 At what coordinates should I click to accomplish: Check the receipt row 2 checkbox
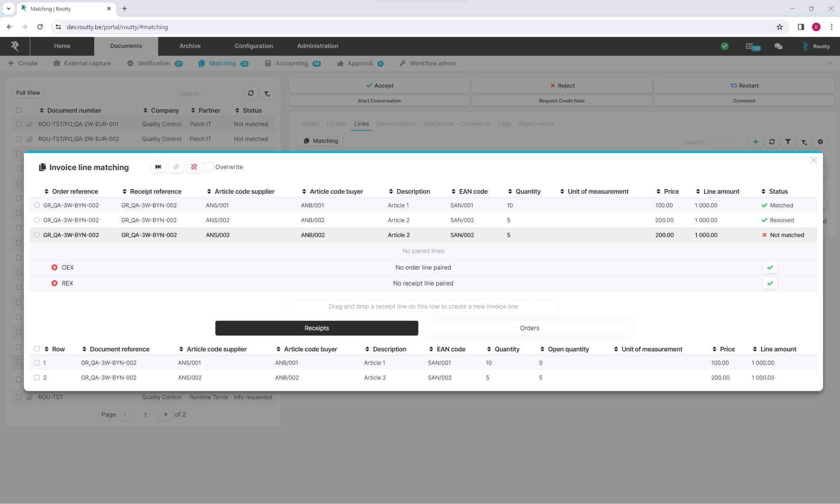pos(37,378)
